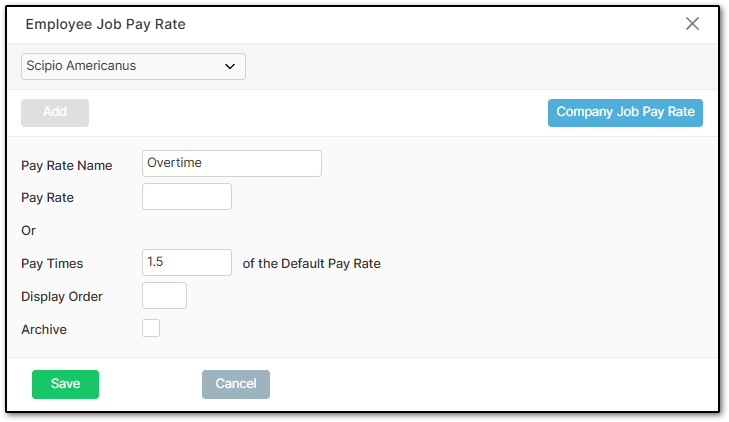The width and height of the screenshot is (729, 422).
Task: Open the Scipio Americanus employee dropdown
Action: 133,66
